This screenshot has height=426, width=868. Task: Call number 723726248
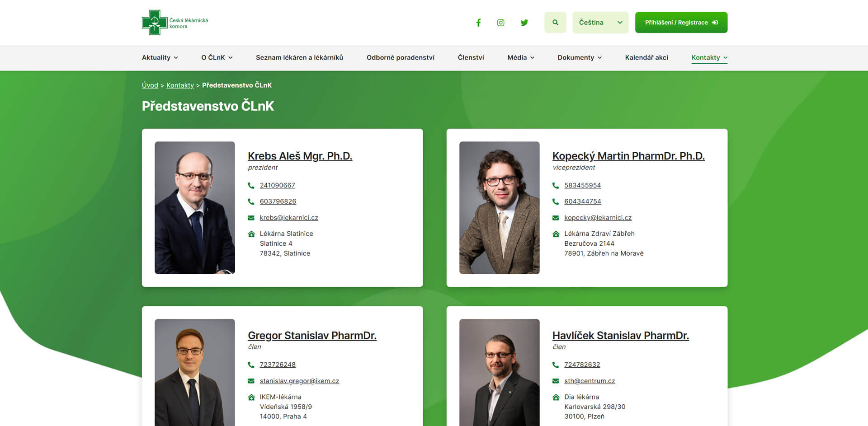278,365
